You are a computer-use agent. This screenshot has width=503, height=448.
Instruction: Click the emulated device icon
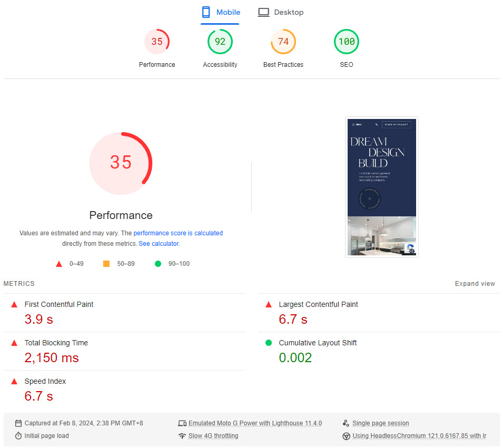click(x=182, y=423)
